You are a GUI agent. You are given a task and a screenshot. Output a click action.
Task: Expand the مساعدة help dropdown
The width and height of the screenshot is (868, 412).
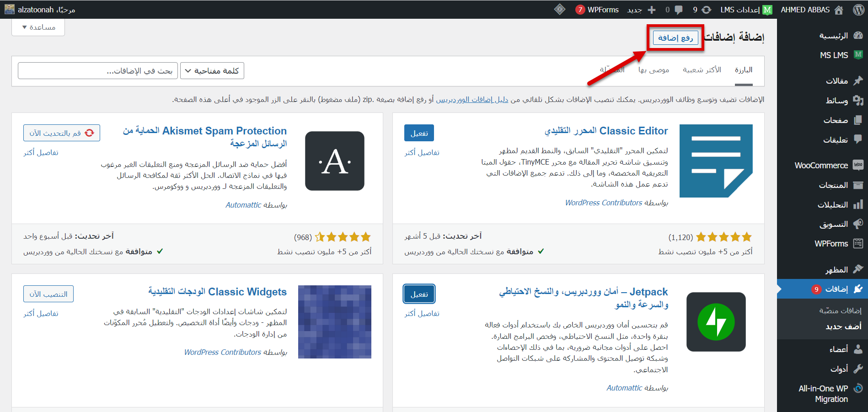pyautogui.click(x=38, y=27)
